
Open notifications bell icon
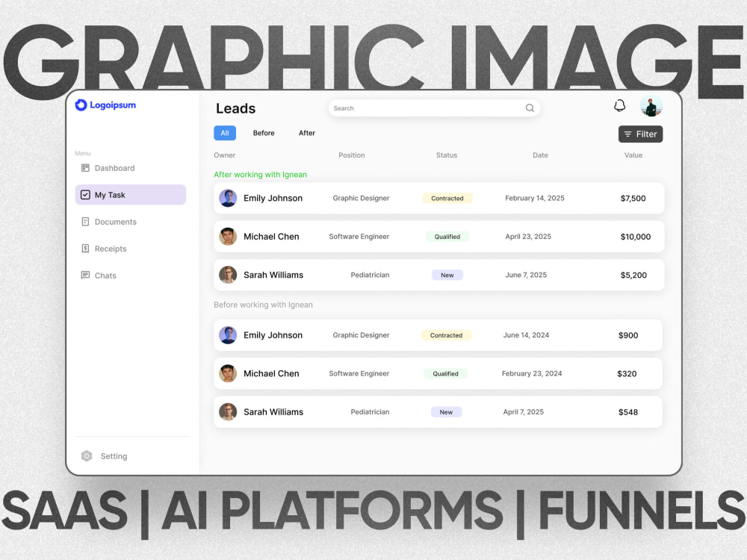pos(619,105)
